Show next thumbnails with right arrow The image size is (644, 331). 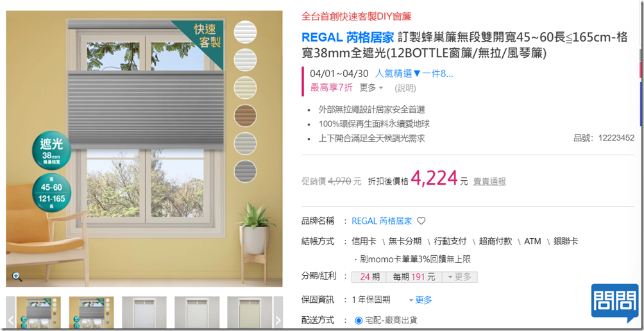coord(278,319)
